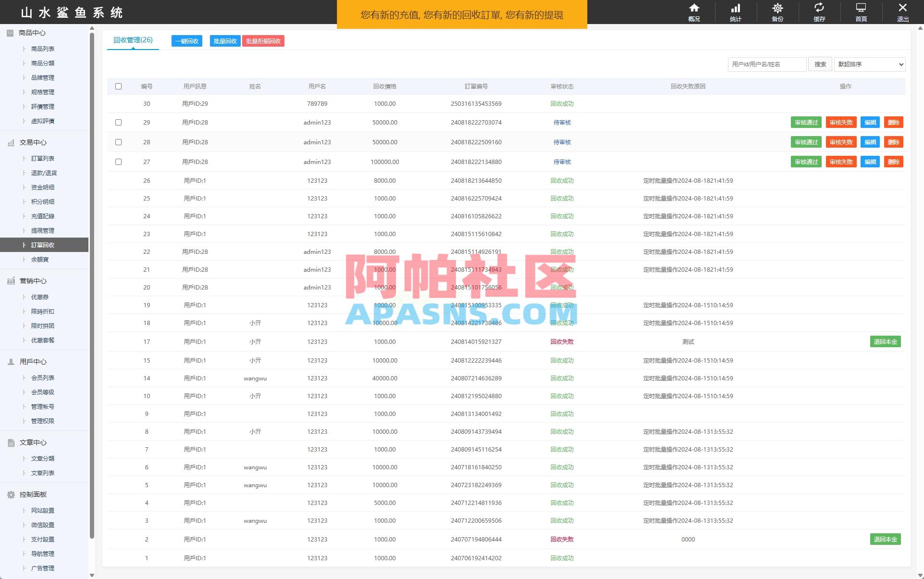Screen dimensions: 924x579
Task: Check the checkbox for order 29
Action: pyautogui.click(x=118, y=122)
